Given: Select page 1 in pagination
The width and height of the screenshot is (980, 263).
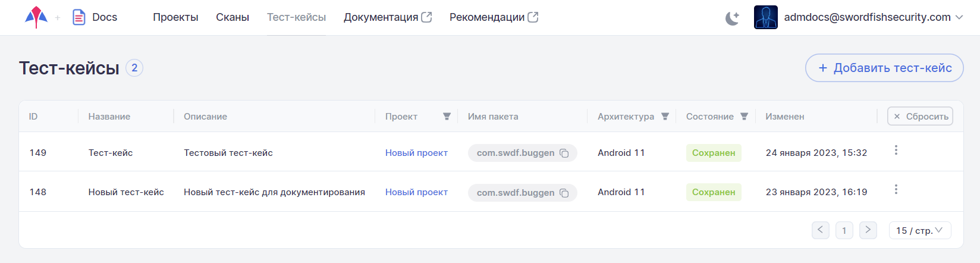Looking at the screenshot, I should (x=844, y=230).
